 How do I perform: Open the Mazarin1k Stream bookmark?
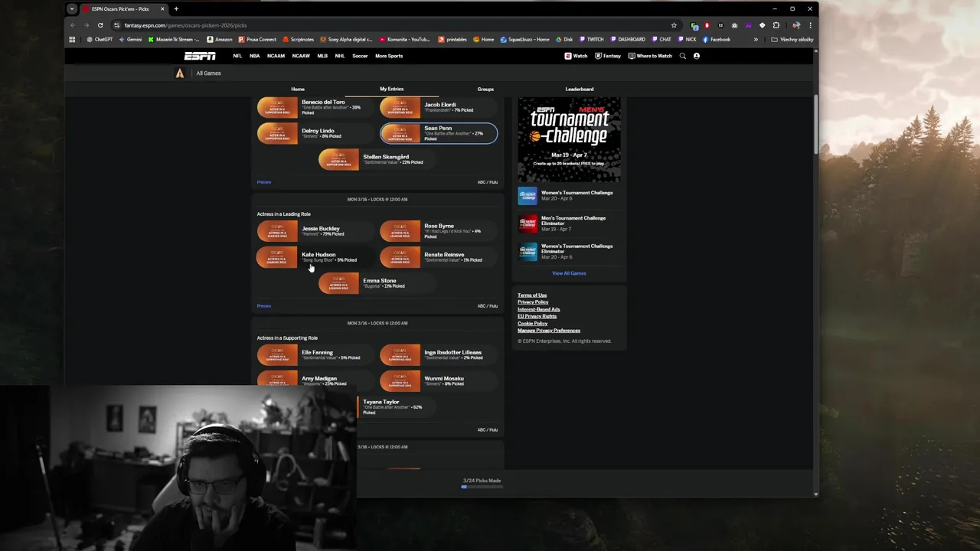point(174,40)
